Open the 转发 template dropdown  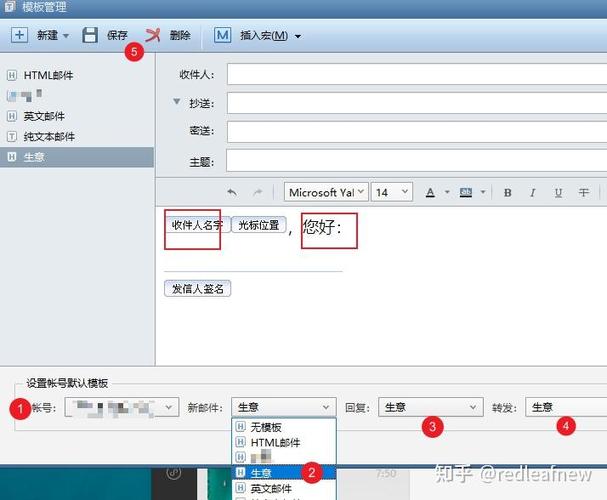(566, 407)
